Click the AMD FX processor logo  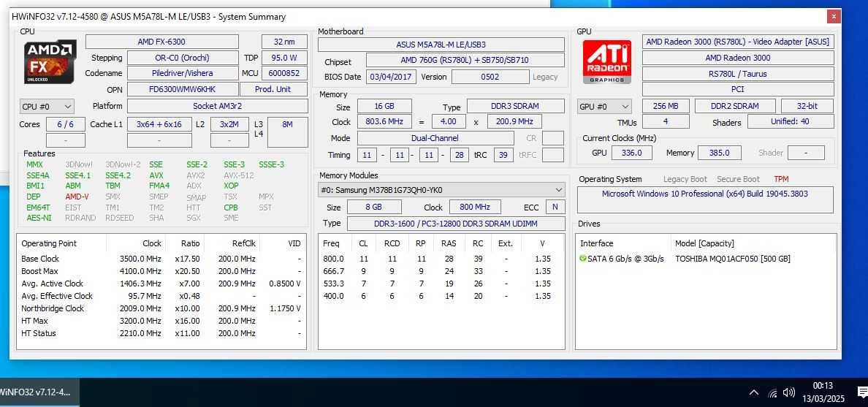click(50, 61)
